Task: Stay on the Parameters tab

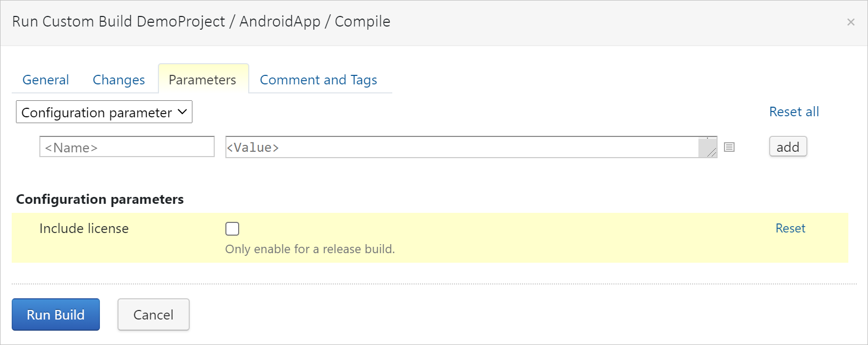Action: (203, 79)
